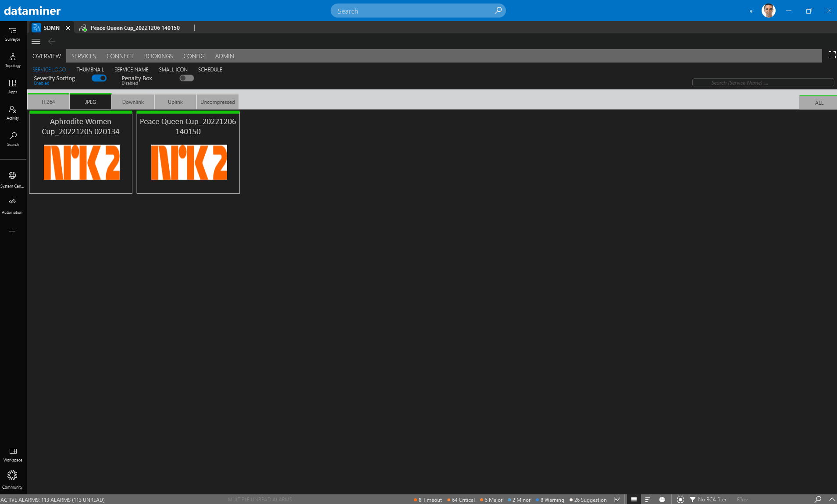
Task: Click the ACTIVE ALARMS: 113 ALARMS status text
Action: 53,500
